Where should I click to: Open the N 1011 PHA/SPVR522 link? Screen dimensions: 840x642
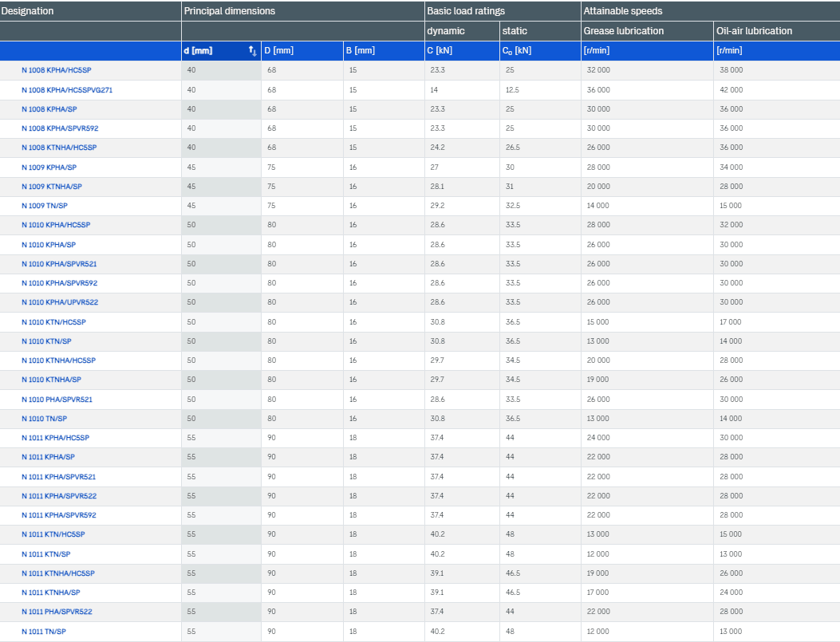tap(57, 612)
